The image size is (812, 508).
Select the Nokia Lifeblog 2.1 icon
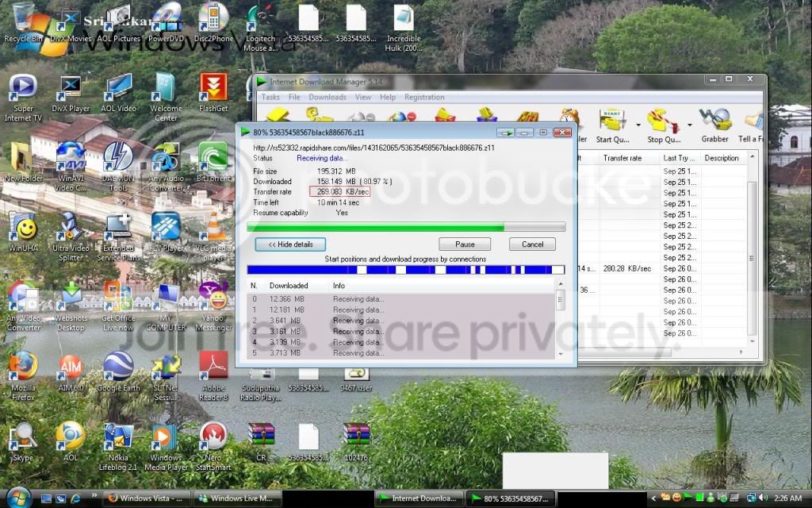118,447
